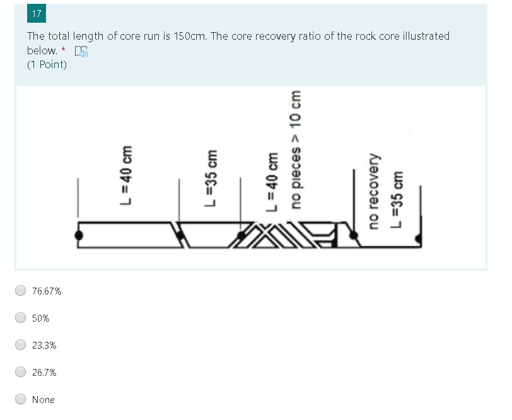Viewport: 512px width, 420px height.
Task: Choose the 50% answer choice
Action: click(x=20, y=318)
